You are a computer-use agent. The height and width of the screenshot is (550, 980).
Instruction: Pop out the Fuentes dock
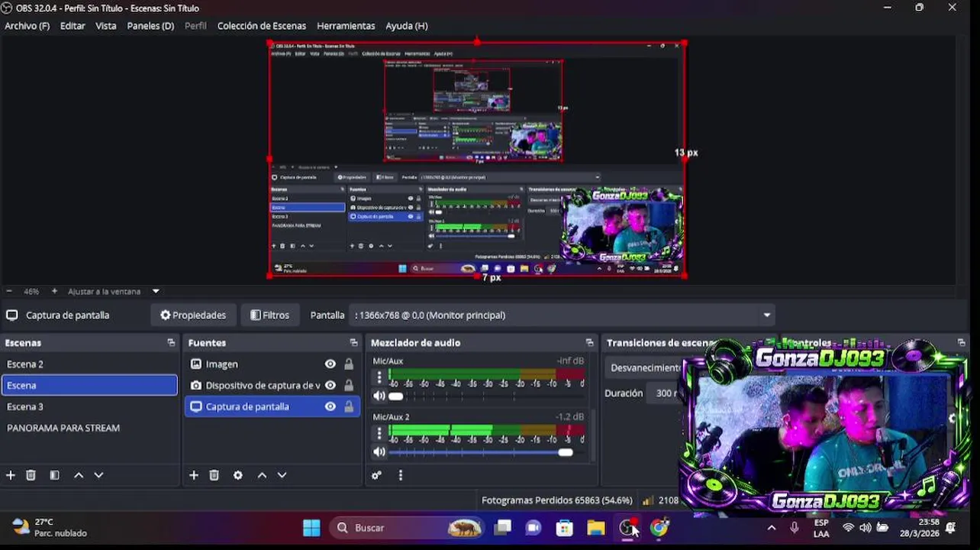(353, 343)
